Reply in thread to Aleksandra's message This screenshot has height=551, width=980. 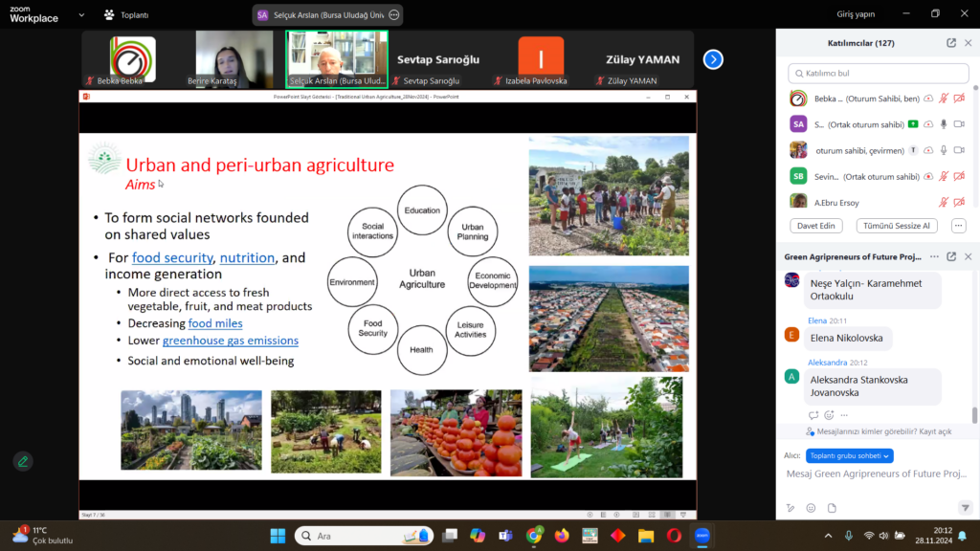click(x=813, y=415)
